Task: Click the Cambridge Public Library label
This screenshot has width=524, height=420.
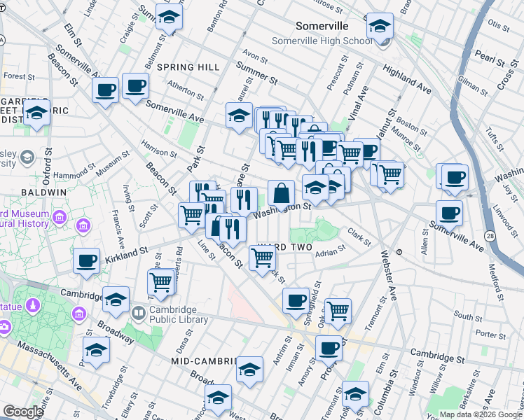Action: click(x=179, y=314)
